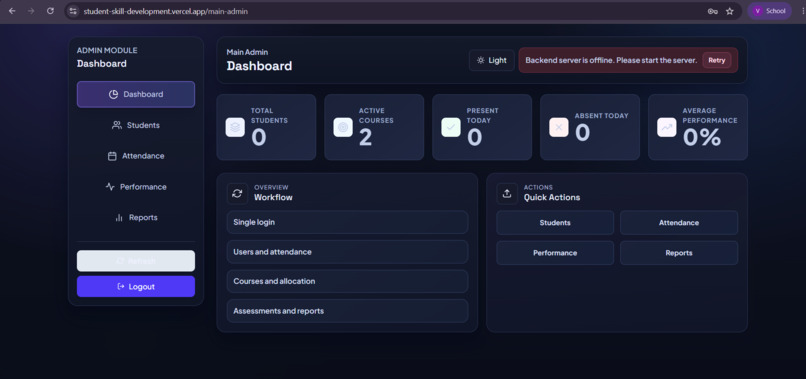Screen dimensions: 806x379
Task: Click the Total Students value 0
Action: click(x=259, y=138)
